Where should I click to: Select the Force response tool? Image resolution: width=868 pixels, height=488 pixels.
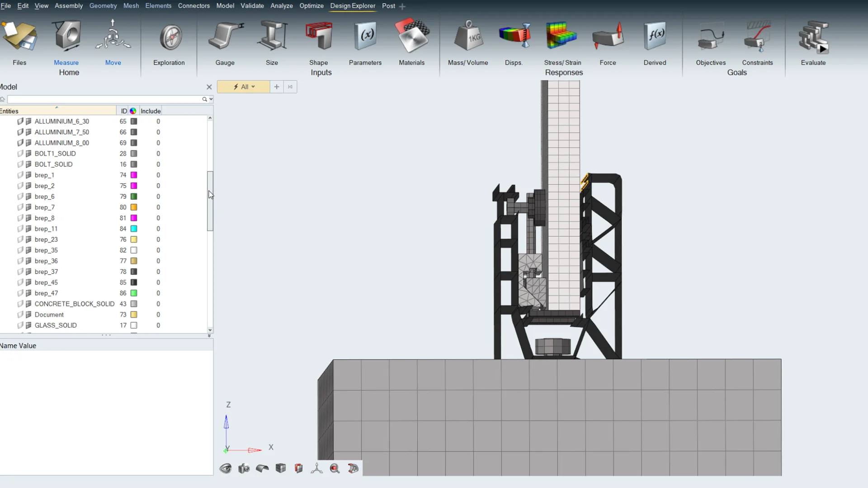click(609, 36)
